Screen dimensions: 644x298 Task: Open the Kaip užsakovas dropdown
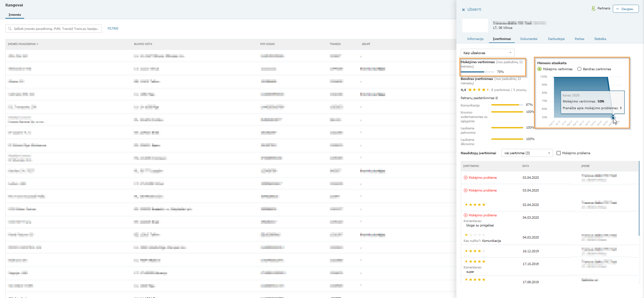(x=487, y=53)
